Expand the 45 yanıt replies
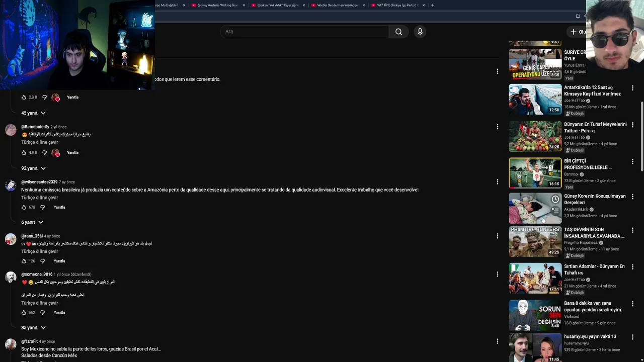The width and height of the screenshot is (644, 362). (x=33, y=113)
